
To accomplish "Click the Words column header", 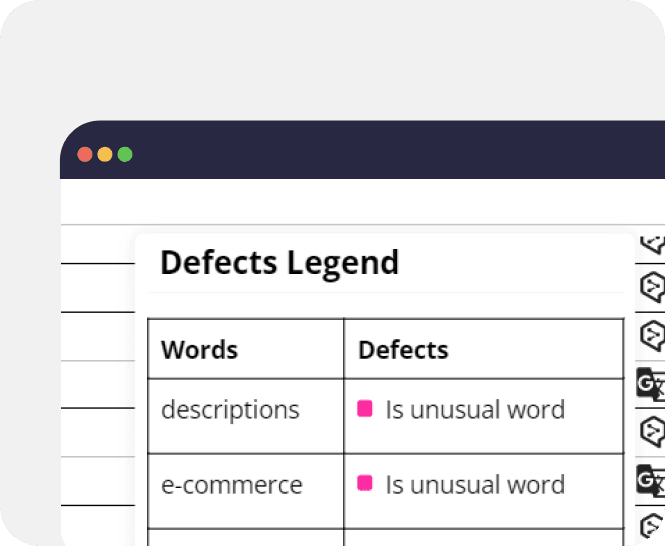I will 199,350.
